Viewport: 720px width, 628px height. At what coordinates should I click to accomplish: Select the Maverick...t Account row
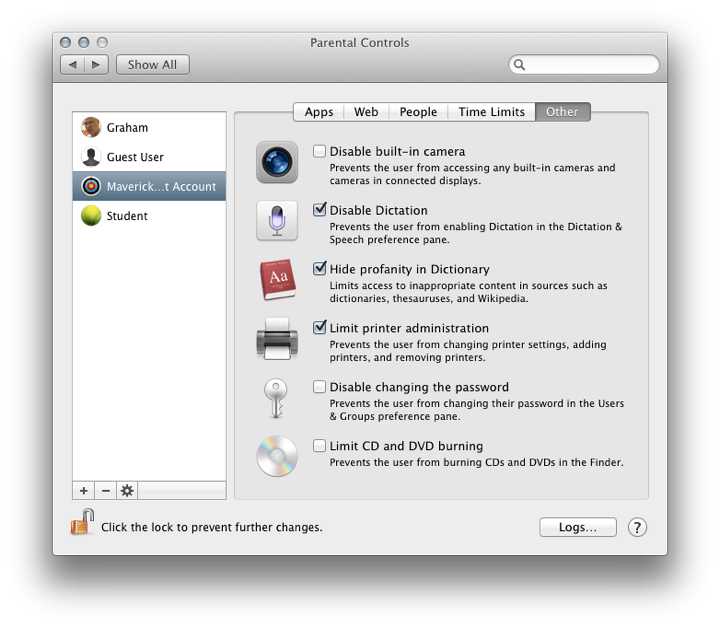tap(149, 186)
